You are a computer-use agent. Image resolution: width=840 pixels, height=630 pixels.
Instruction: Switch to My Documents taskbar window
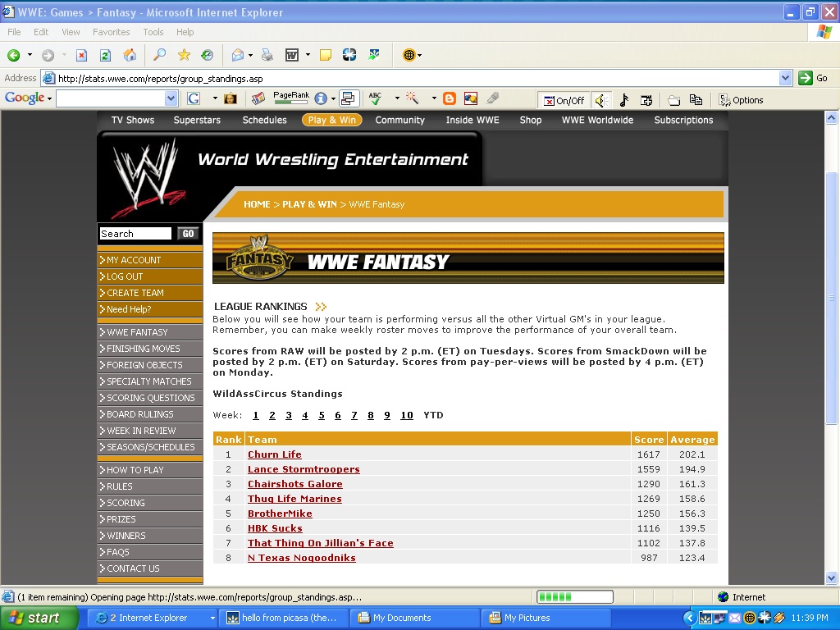(x=415, y=618)
